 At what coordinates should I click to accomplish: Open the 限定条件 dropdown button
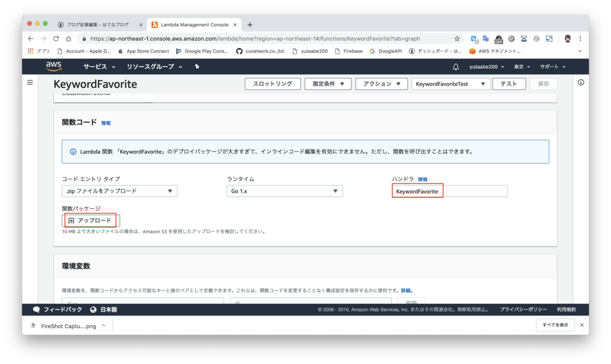point(328,84)
